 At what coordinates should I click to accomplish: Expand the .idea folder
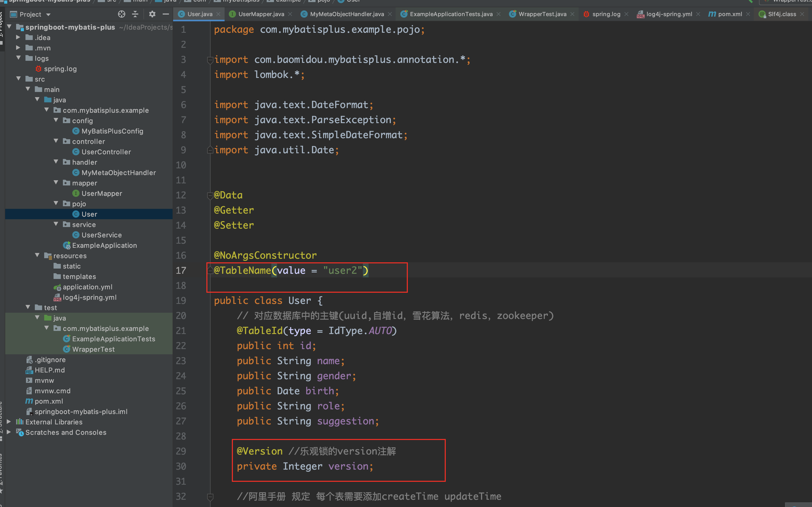[x=19, y=38]
